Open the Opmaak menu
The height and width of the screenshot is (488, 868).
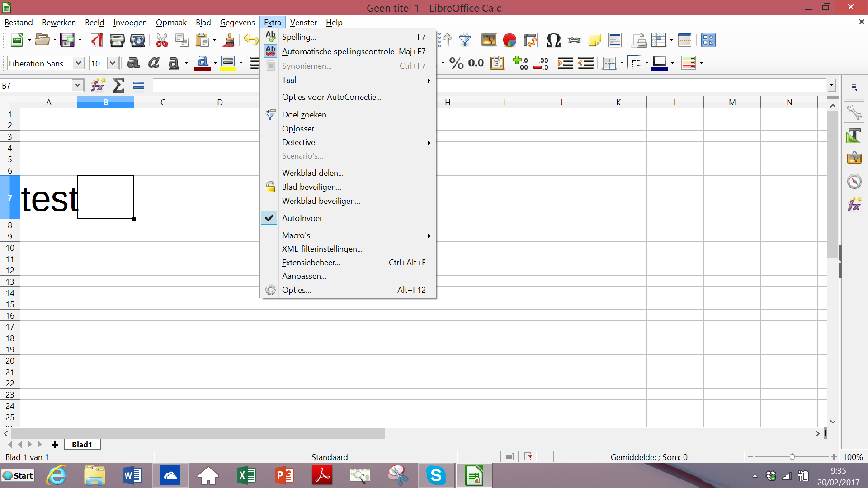(x=171, y=23)
